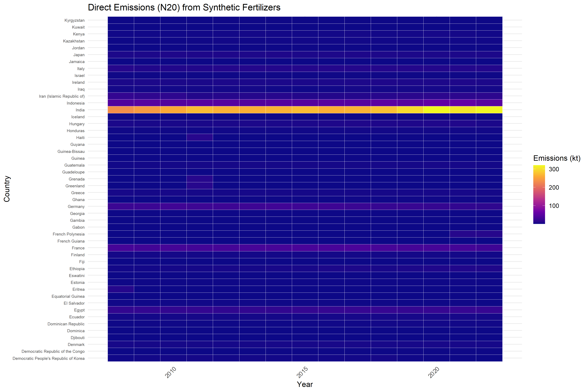Click the Gabon country label
The height and width of the screenshot is (392, 588).
(78, 227)
